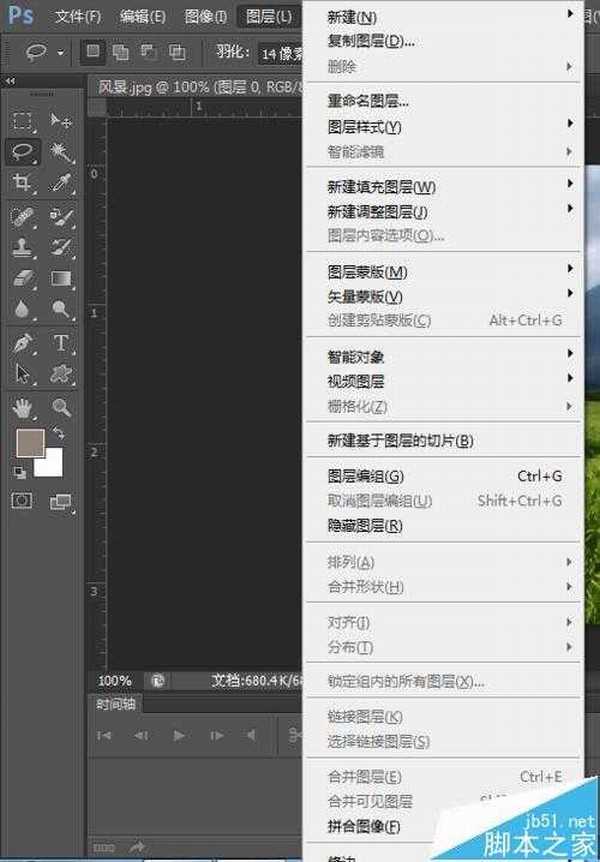Open the 文件(F) menu
Image resolution: width=600 pixels, height=862 pixels.
(78, 17)
